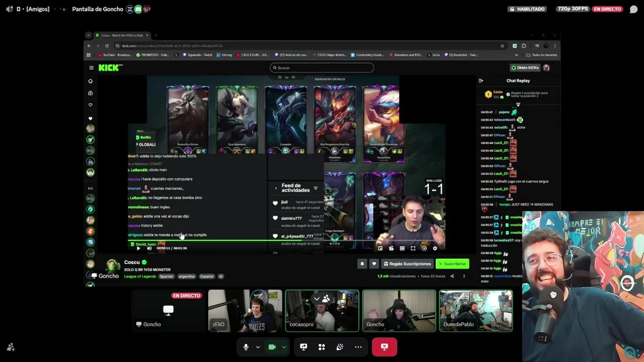Screen dimensions: 644x362
Task: Open the soundboard icon
Action: pos(340,347)
